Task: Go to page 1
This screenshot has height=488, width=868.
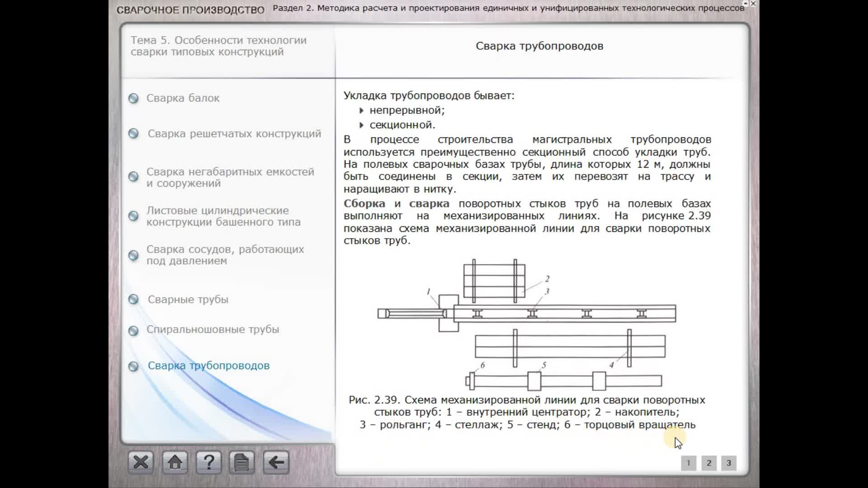Action: (689, 463)
